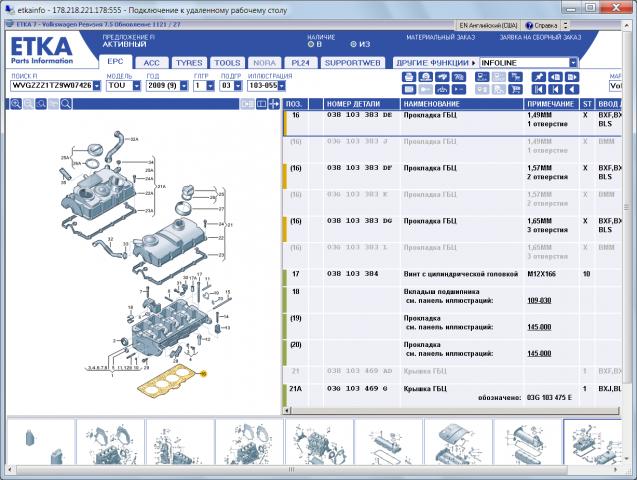The height and width of the screenshot is (480, 637).
Task: Click the VIN field WVGZZZ1TZ9W07426
Action: point(52,86)
